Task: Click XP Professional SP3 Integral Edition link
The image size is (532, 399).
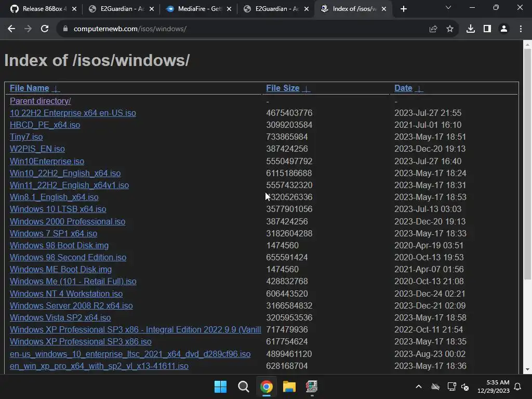Action: [136, 330]
